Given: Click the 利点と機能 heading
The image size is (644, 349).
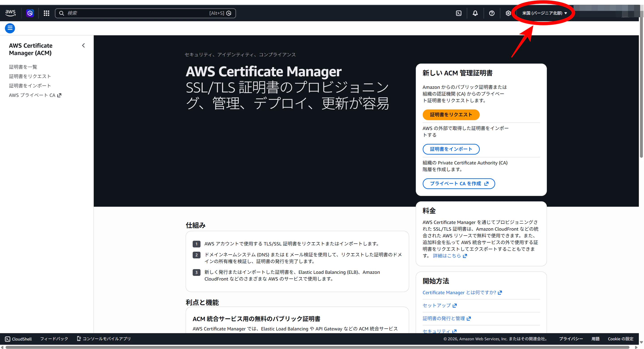Looking at the screenshot, I should point(202,302).
